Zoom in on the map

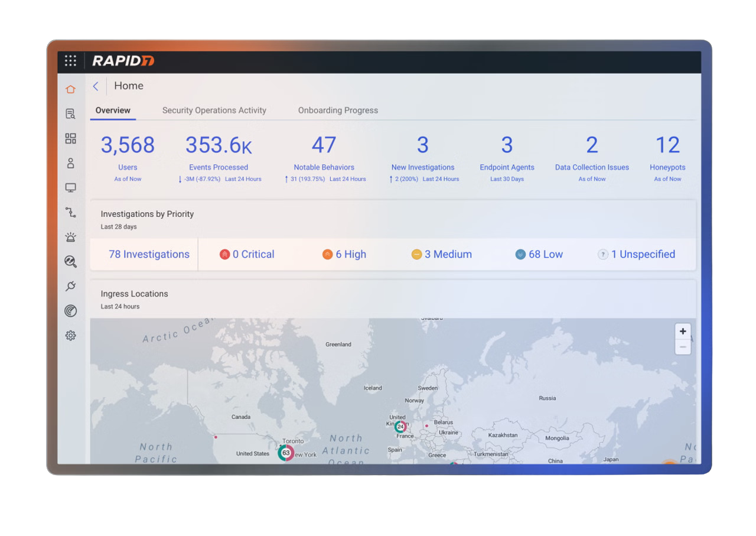point(683,332)
